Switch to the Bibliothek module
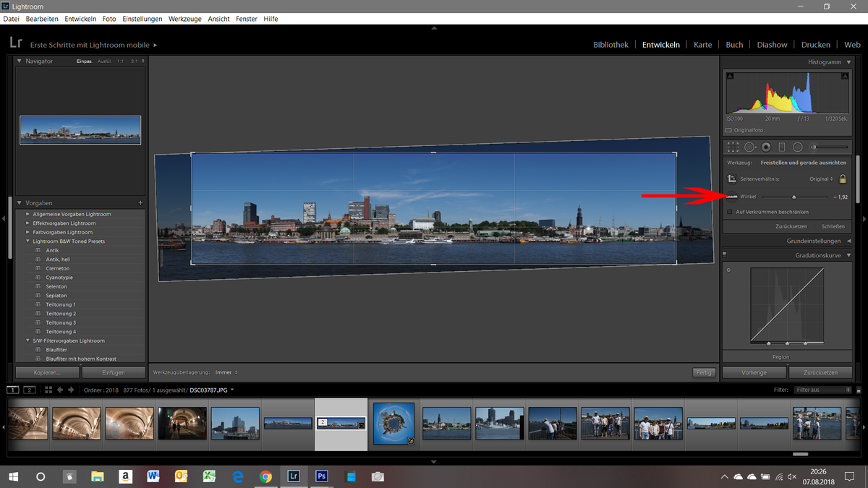The image size is (868, 488). click(x=610, y=45)
